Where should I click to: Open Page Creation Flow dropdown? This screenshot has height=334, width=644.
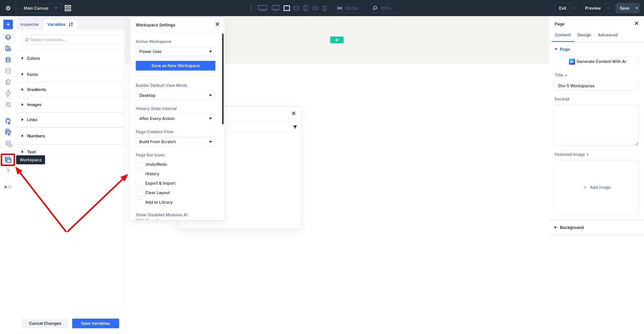coord(175,142)
